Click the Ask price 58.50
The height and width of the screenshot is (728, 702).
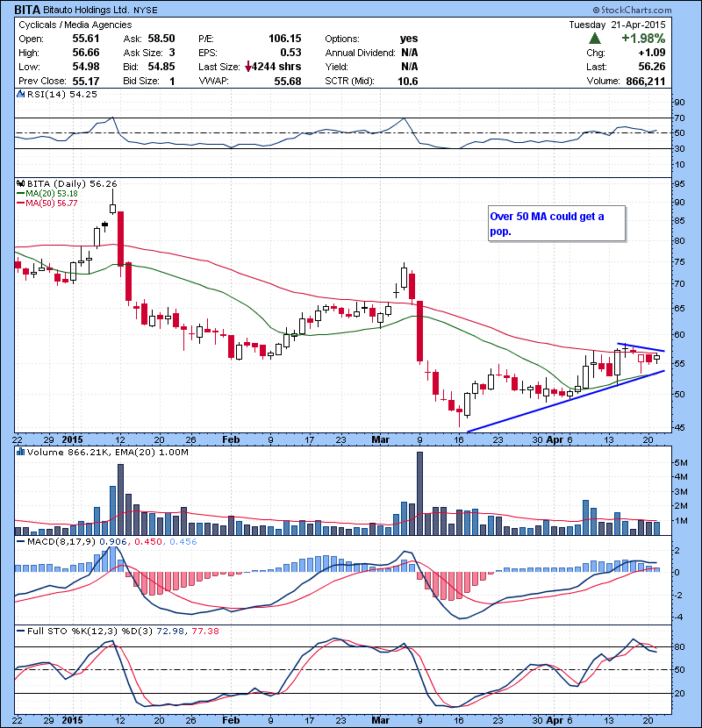(x=161, y=39)
